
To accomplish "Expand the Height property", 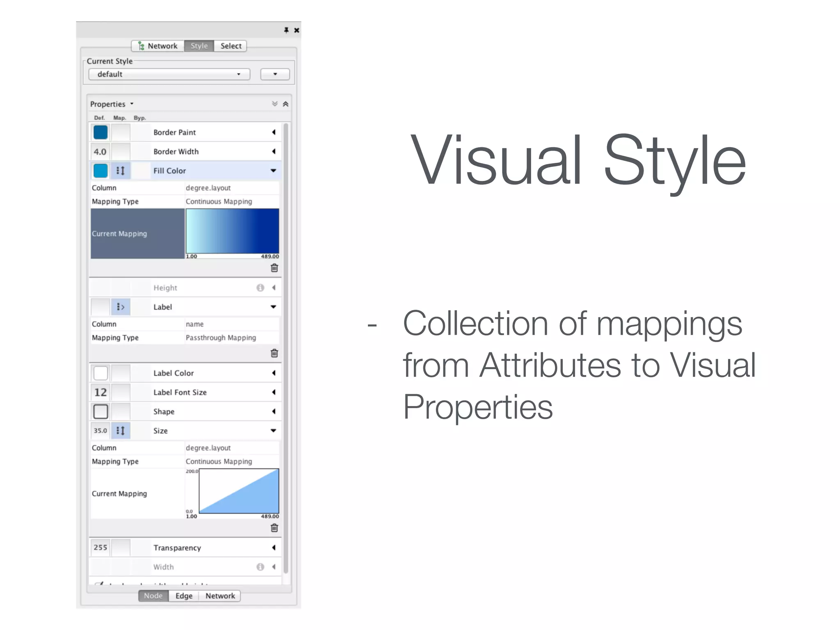I will point(274,288).
